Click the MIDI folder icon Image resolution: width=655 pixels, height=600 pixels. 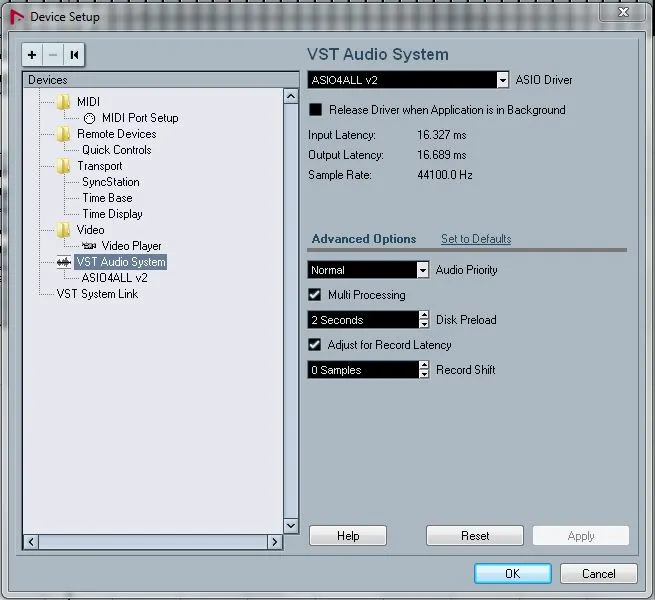point(63,102)
